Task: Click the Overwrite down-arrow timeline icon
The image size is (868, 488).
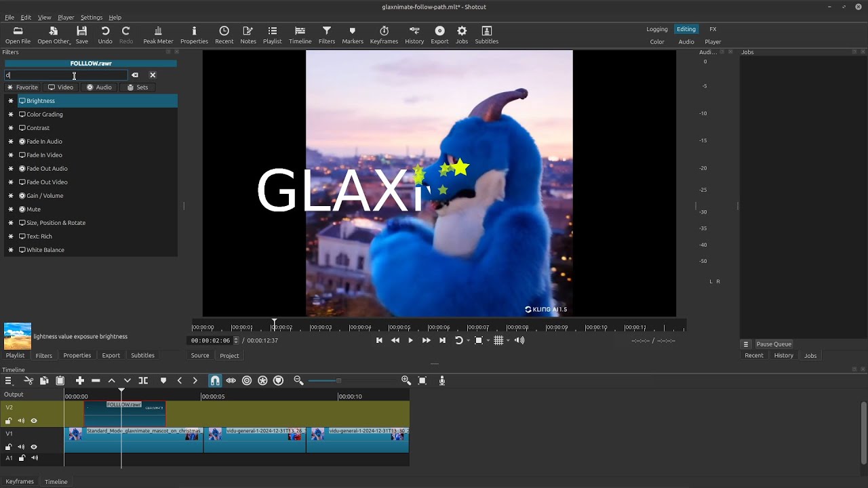Action: 127,381
